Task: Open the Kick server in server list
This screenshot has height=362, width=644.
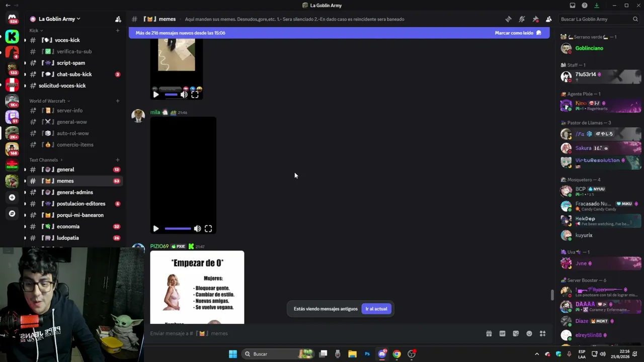Action: click(x=12, y=36)
